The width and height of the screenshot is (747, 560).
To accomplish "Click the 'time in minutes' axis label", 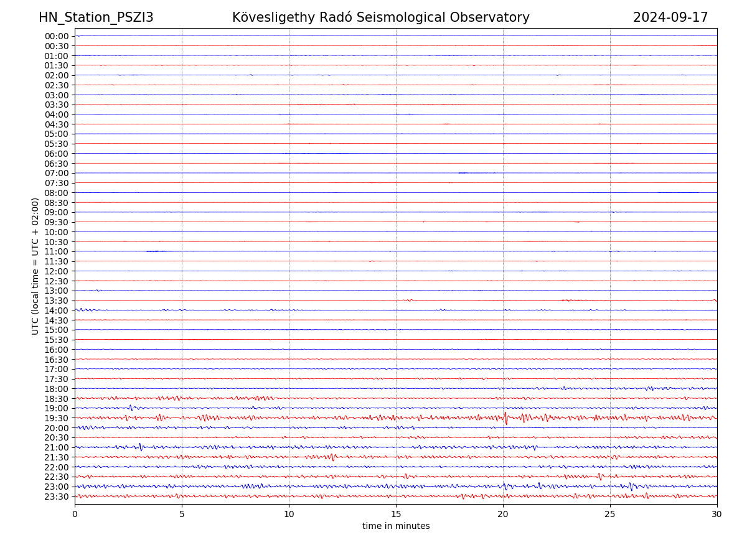I will (396, 526).
